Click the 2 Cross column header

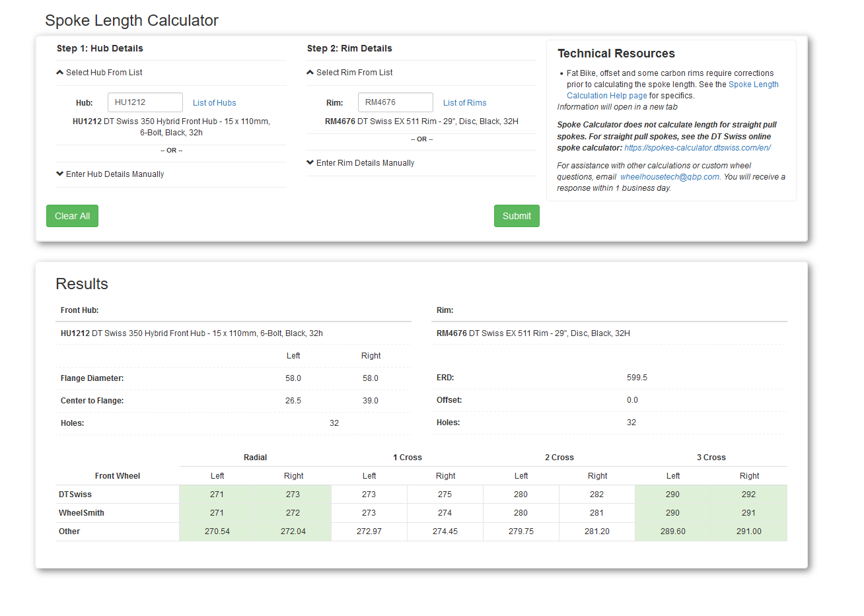559,458
